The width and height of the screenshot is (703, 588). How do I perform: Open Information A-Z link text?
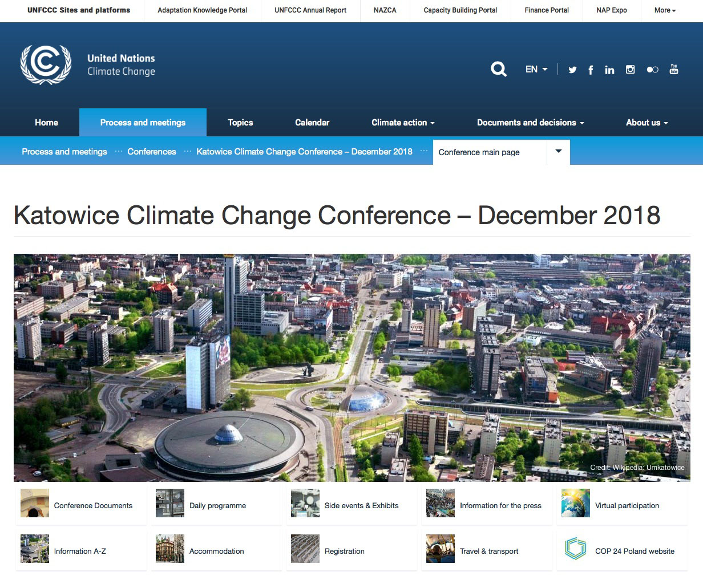point(80,551)
